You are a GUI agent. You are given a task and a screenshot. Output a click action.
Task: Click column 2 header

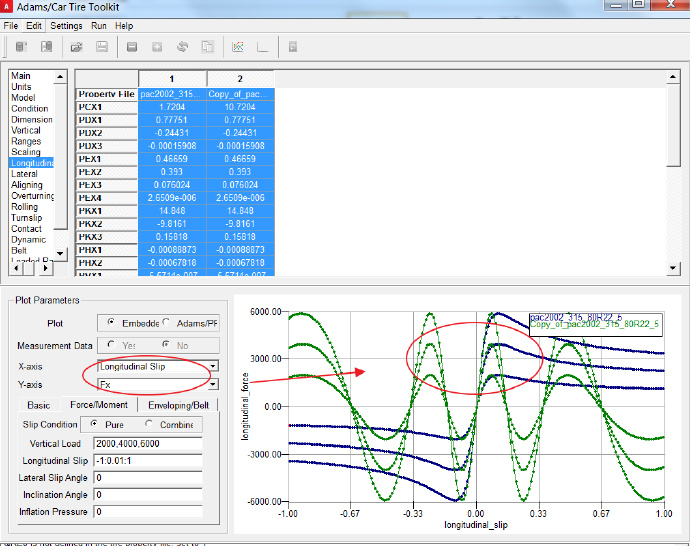[240, 79]
